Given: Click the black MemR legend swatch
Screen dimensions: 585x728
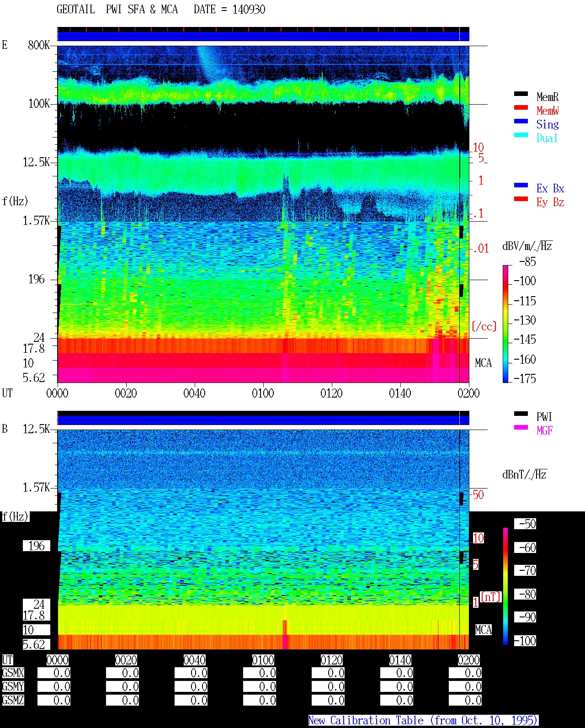Looking at the screenshot, I should (521, 94).
